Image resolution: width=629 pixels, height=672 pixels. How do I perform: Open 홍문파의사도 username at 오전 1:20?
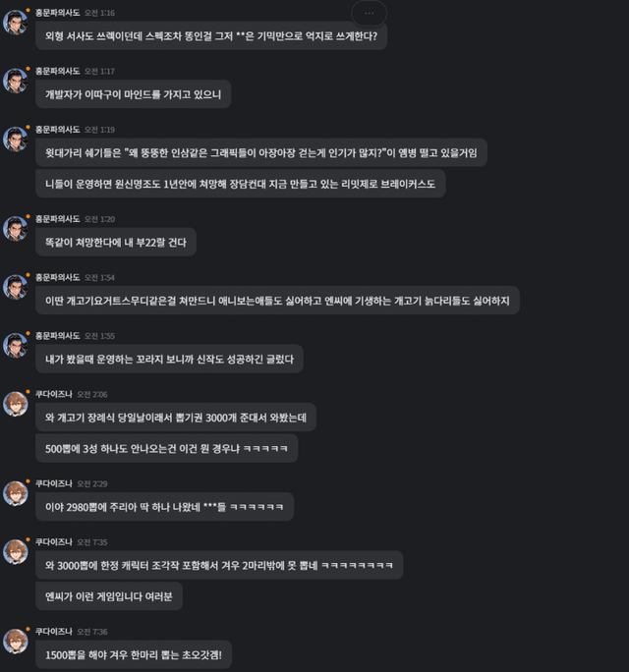(57, 219)
